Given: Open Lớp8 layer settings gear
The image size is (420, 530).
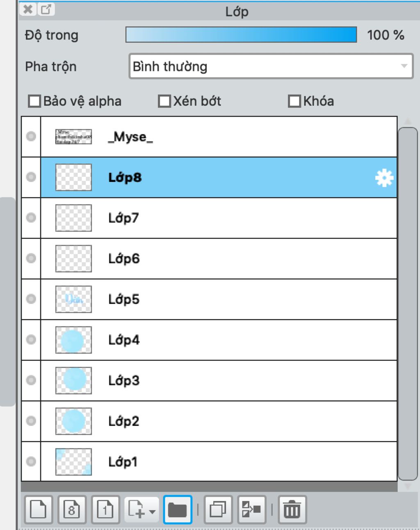Looking at the screenshot, I should tap(384, 178).
